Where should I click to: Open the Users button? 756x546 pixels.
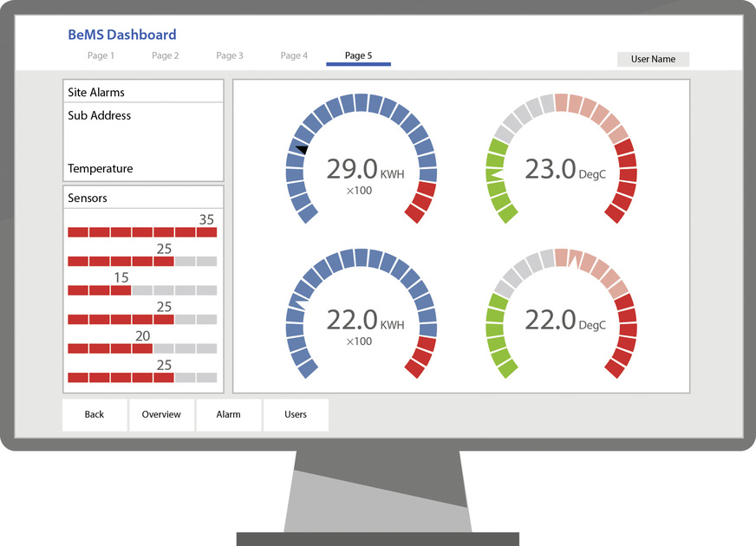point(296,414)
